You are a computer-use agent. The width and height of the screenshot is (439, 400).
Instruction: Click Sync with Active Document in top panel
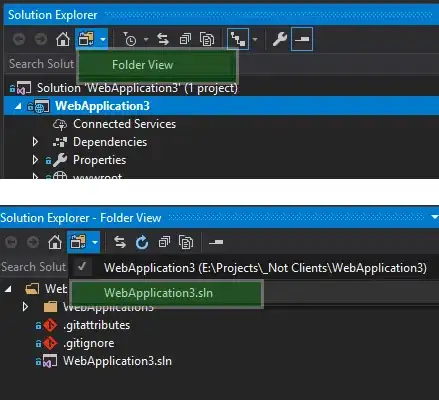click(163, 39)
